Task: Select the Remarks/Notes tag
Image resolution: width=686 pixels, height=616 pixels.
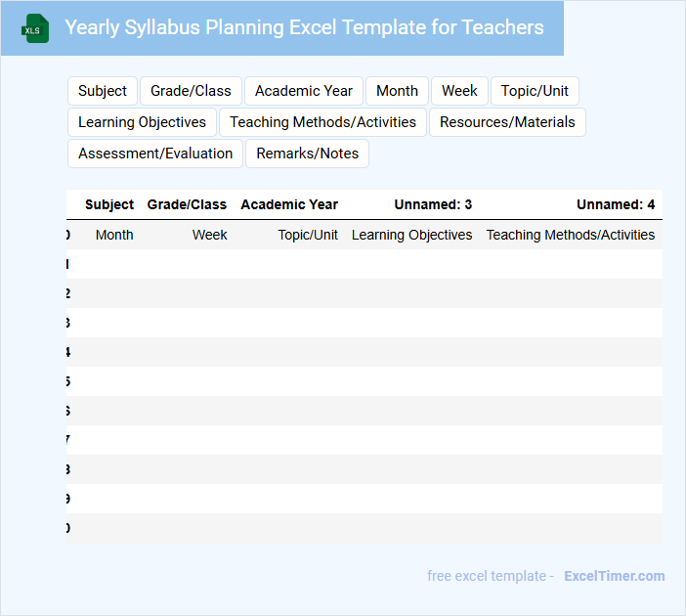Action: coord(307,154)
